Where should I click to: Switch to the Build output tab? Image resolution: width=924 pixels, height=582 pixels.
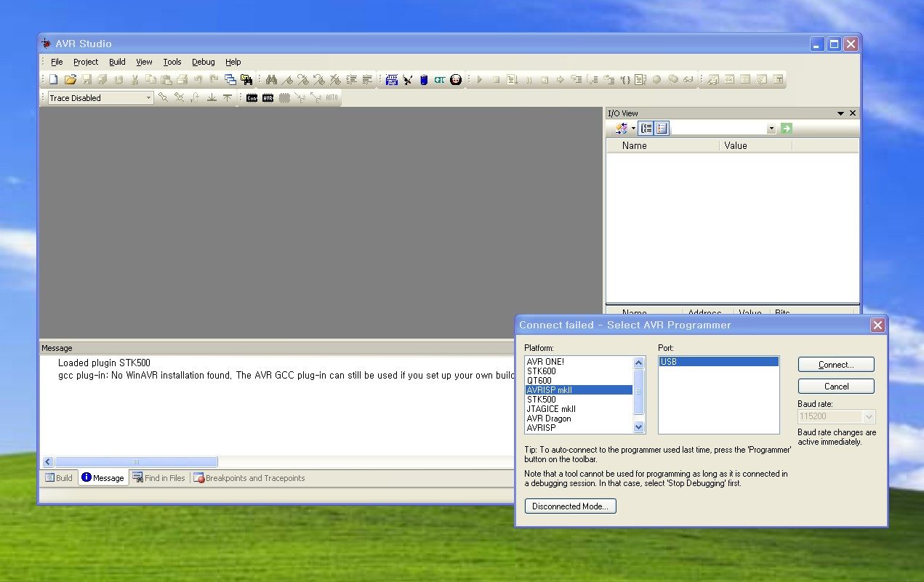point(59,478)
